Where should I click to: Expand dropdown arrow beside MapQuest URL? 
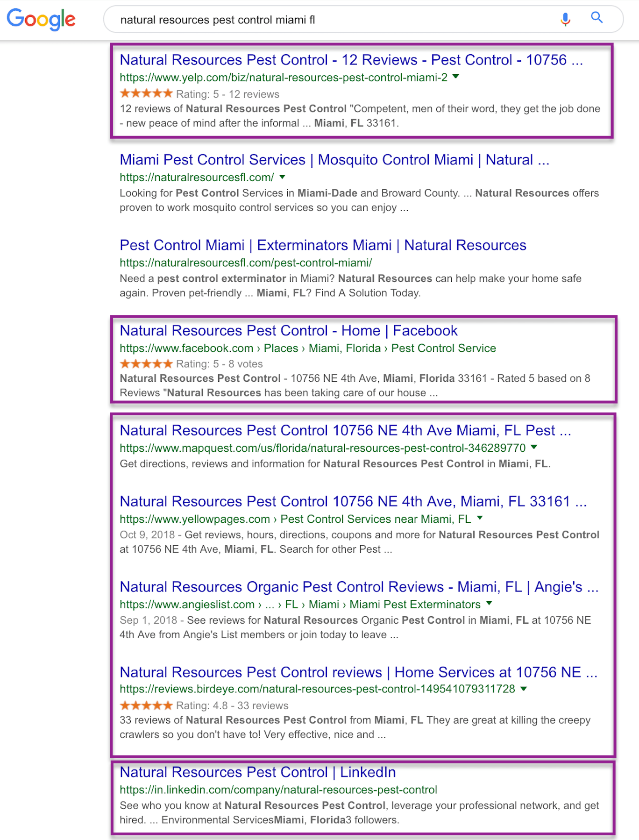(534, 447)
